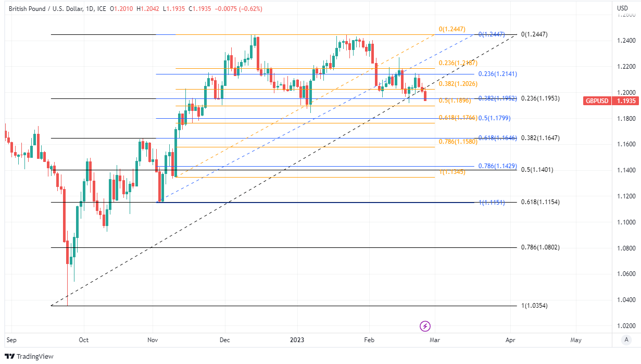
Task: Click the 1.1400 price axis label
Action: (626, 170)
